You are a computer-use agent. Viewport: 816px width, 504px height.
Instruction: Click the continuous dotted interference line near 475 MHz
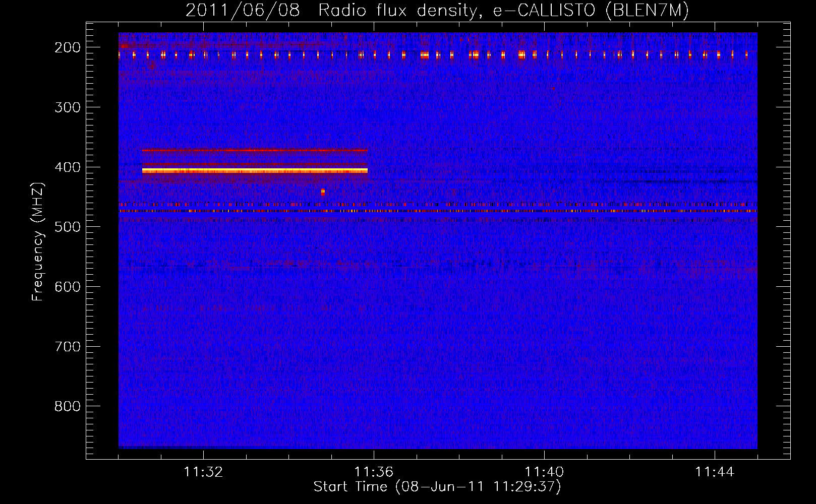click(x=438, y=211)
